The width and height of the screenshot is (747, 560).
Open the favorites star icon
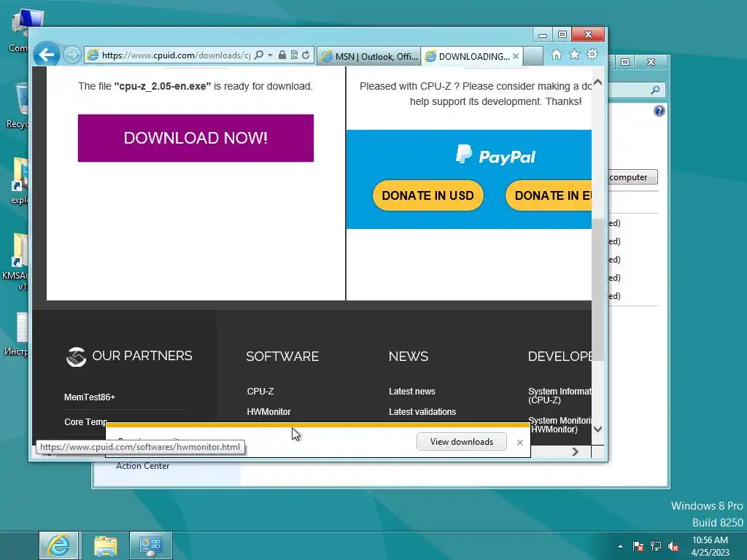(x=575, y=55)
